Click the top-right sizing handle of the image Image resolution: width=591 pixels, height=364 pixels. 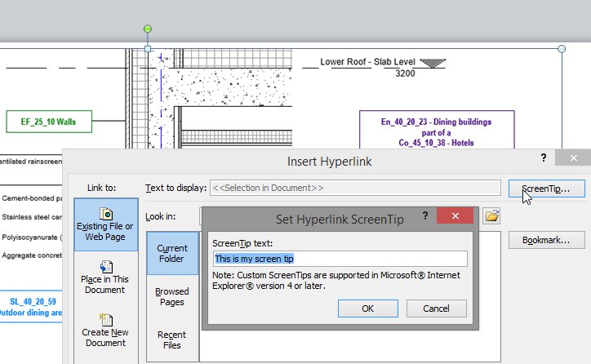562,49
